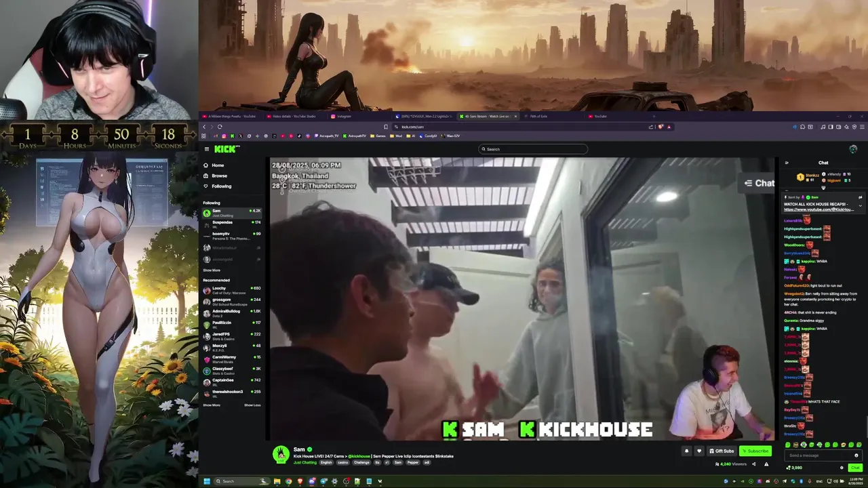Screen dimensions: 868x488
Task: Expand Following with Show More
Action: (x=212, y=270)
